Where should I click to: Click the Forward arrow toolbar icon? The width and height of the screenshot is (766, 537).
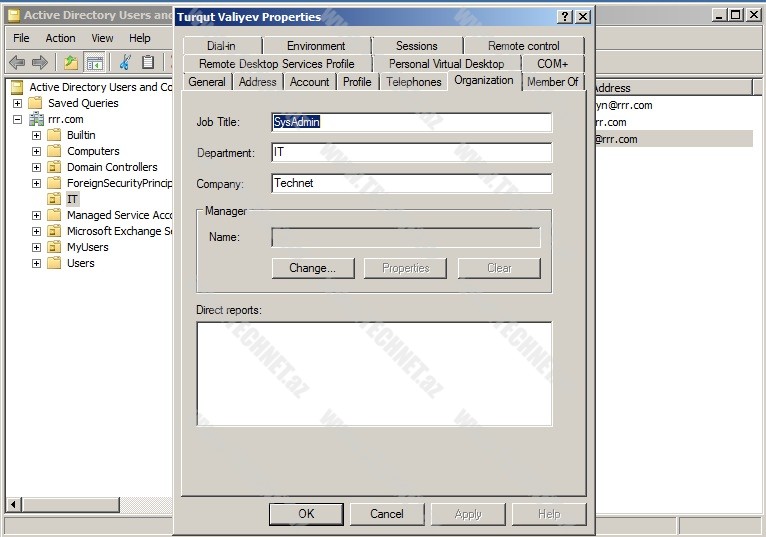(x=40, y=62)
